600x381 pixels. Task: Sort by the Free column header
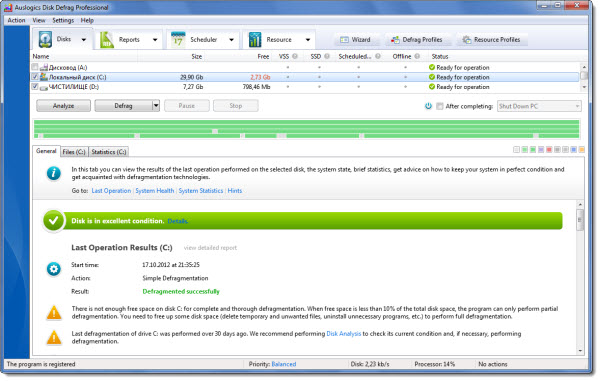tap(263, 56)
